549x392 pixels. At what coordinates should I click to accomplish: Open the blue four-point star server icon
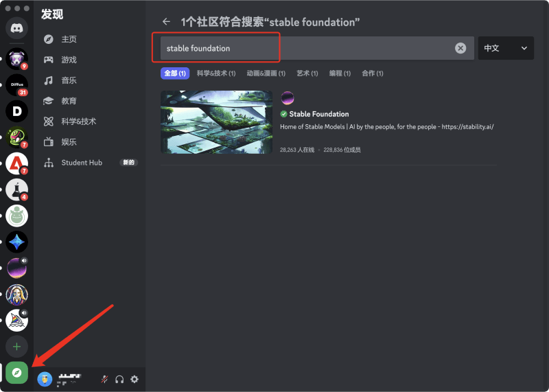16,242
